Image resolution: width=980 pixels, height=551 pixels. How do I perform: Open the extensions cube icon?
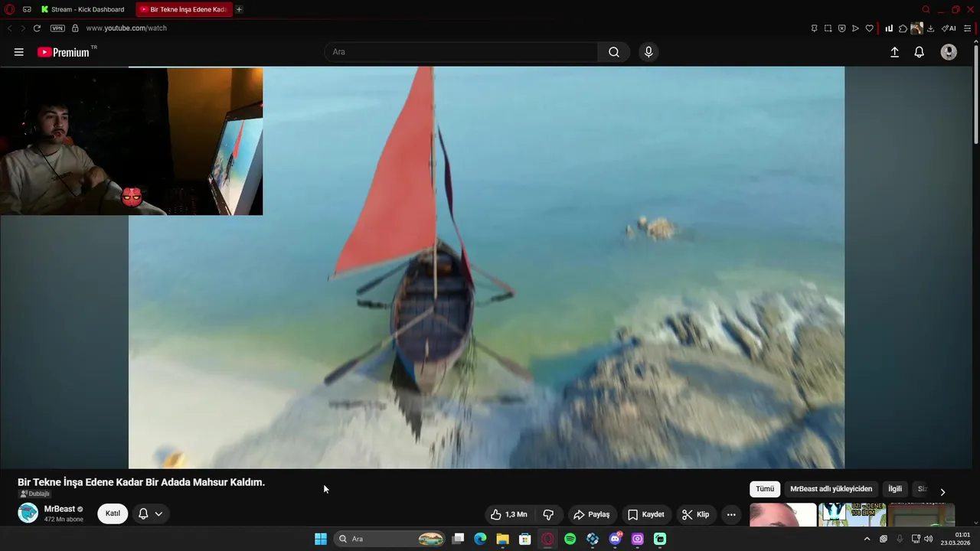click(x=903, y=28)
